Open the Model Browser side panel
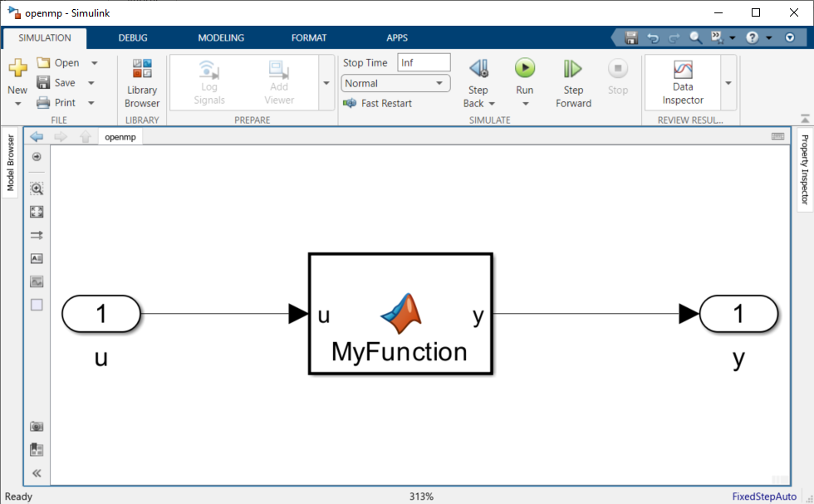 point(10,163)
